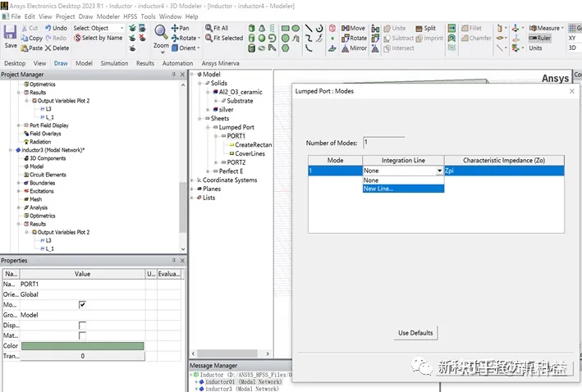Select Boundaries in inductor3 project tree
The height and width of the screenshot is (392, 582).
tap(43, 183)
